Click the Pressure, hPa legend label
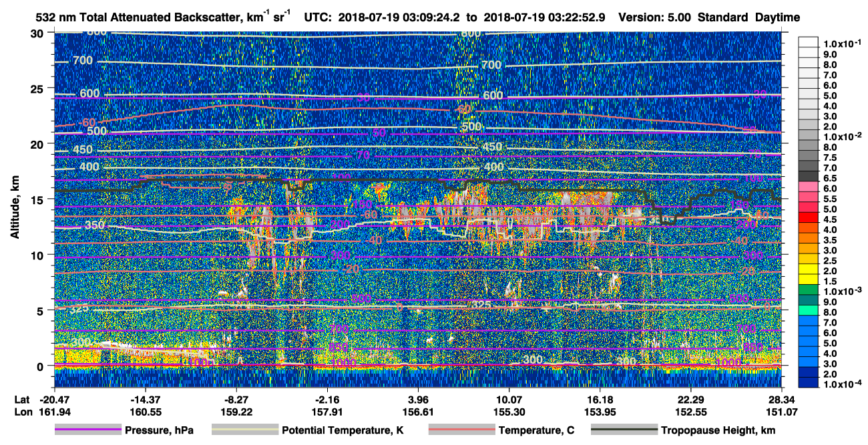Viewport: 868px width, 445px height. (159, 431)
